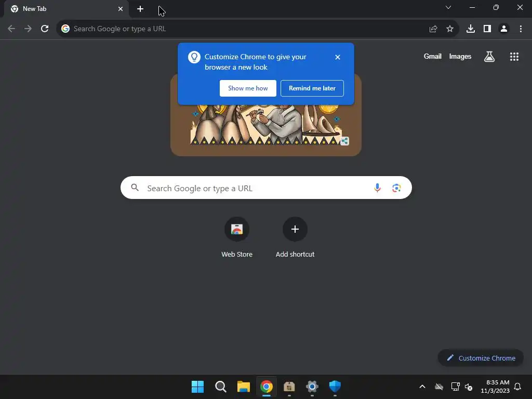The height and width of the screenshot is (399, 532).
Task: Open Chrome's three-dot menu
Action: (521, 29)
